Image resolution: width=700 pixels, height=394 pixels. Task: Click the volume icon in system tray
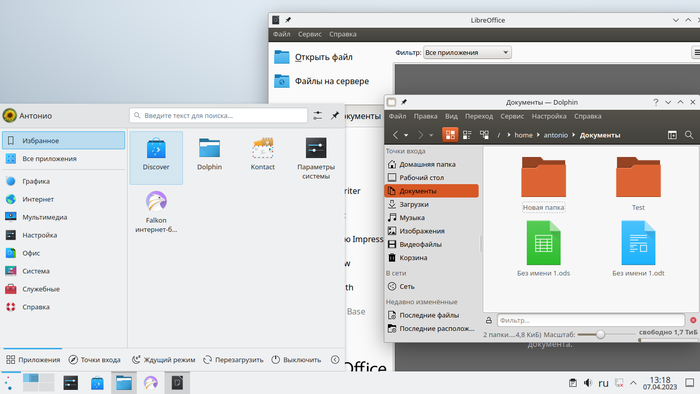point(588,383)
